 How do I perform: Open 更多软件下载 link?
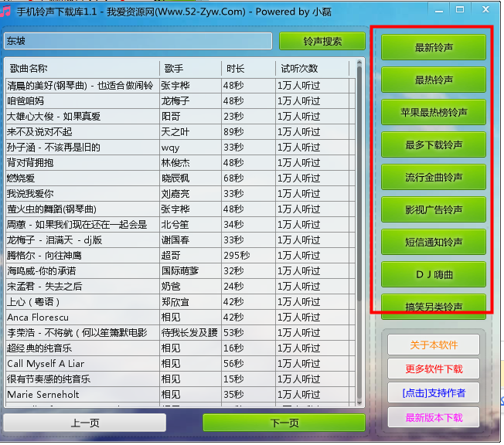point(434,369)
